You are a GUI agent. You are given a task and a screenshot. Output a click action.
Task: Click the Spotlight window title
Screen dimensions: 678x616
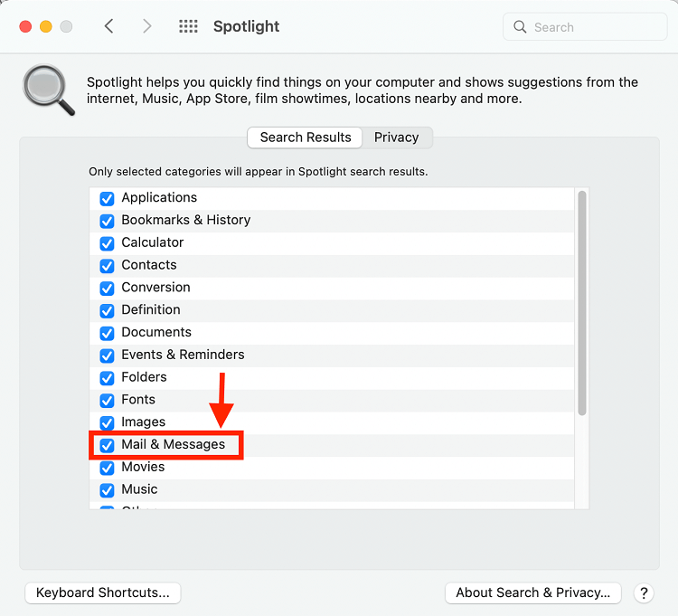point(247,27)
